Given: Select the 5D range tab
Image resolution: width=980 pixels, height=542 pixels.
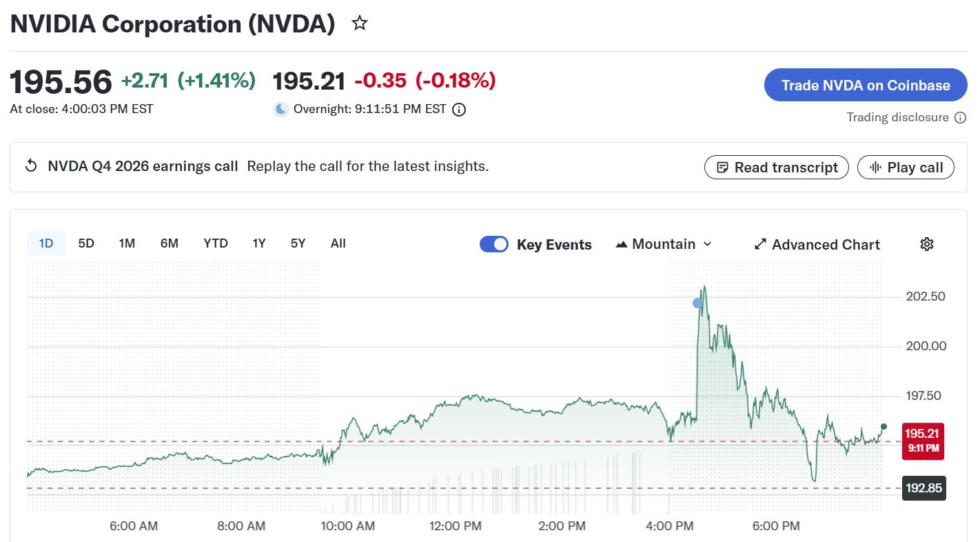Looking at the screenshot, I should [x=86, y=243].
